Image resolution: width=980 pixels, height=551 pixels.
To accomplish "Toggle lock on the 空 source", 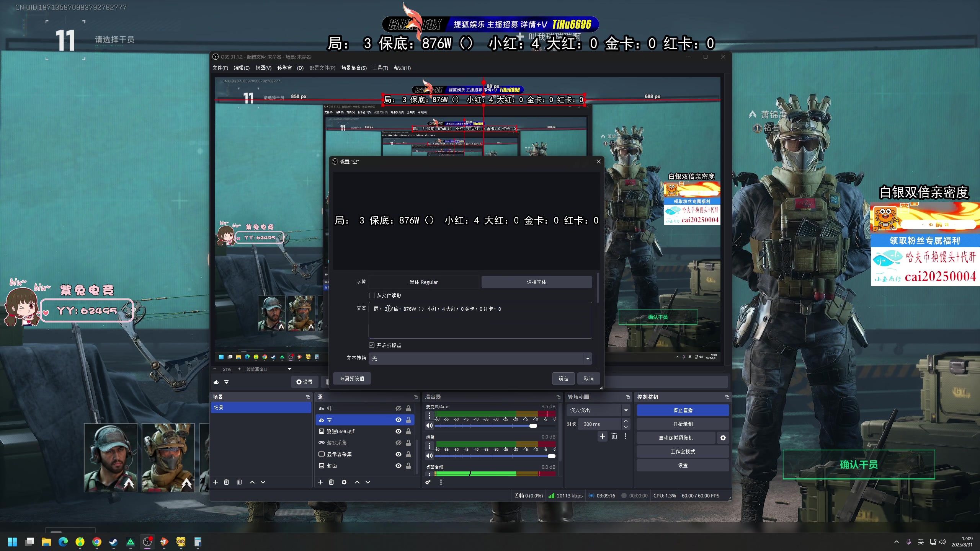I will [408, 420].
